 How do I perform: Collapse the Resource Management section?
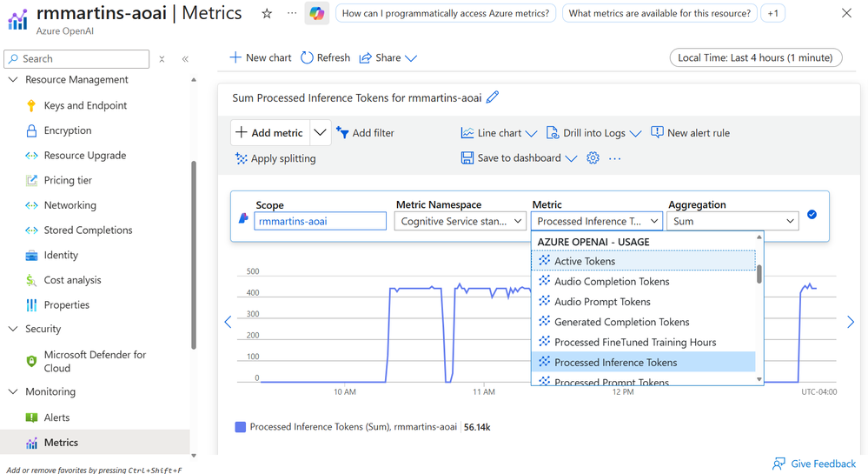point(13,80)
